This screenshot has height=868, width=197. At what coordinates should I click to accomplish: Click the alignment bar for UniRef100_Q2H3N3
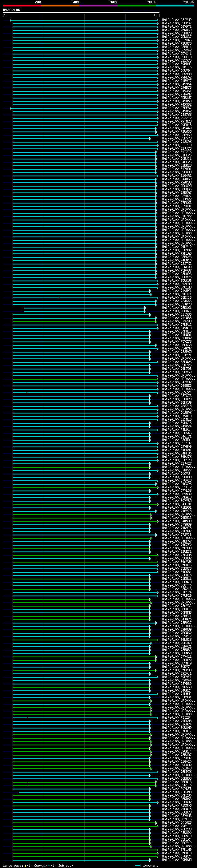coord(85,792)
